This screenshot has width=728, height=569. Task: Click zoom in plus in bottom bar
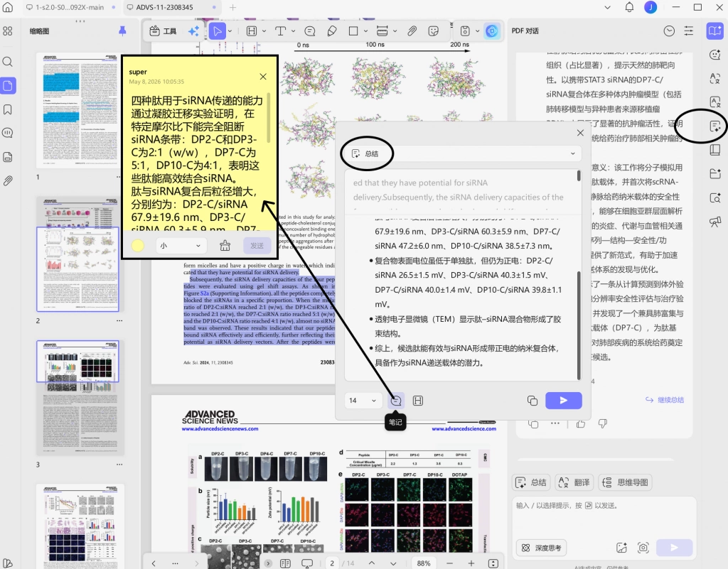point(471,563)
